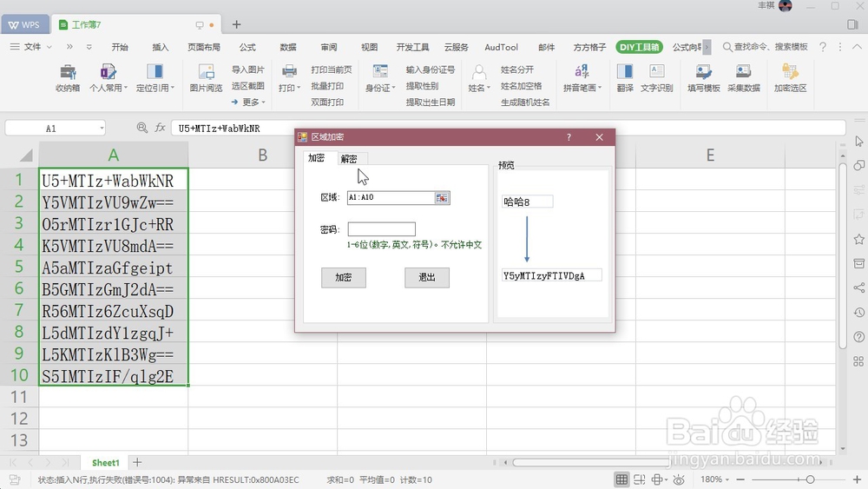The width and height of the screenshot is (868, 489).
Task: Click the 区域 range input field
Action: 391,198
